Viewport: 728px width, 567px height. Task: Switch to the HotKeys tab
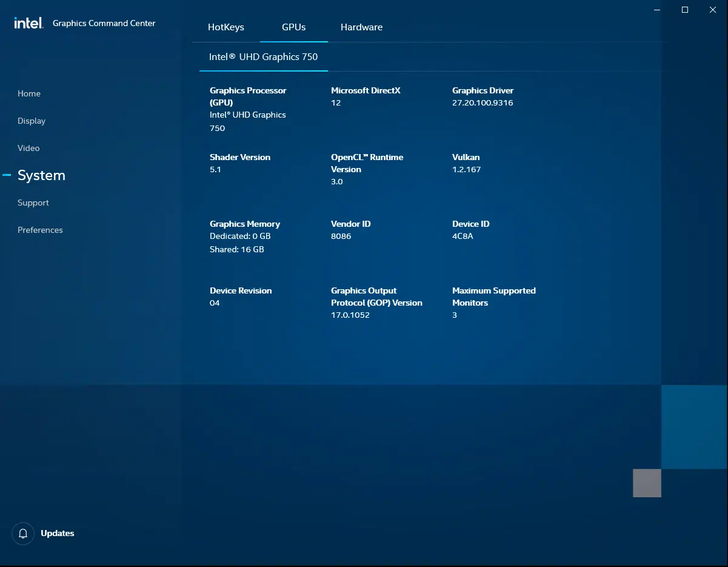[226, 27]
